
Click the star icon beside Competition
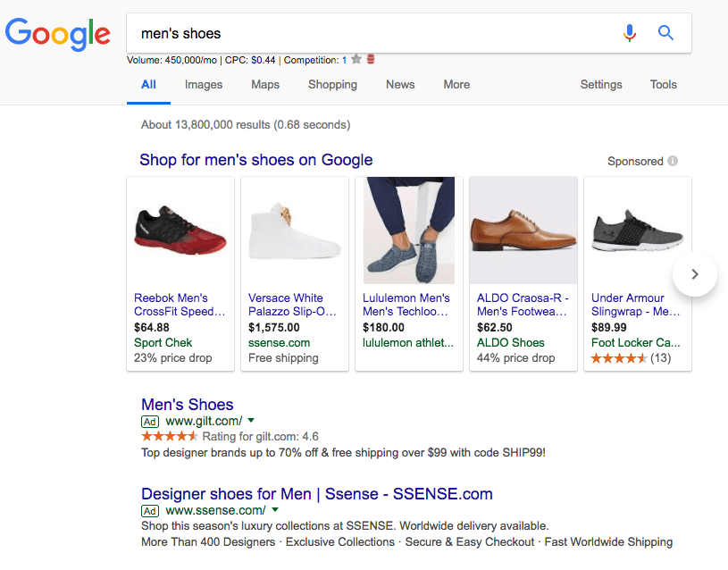356,60
